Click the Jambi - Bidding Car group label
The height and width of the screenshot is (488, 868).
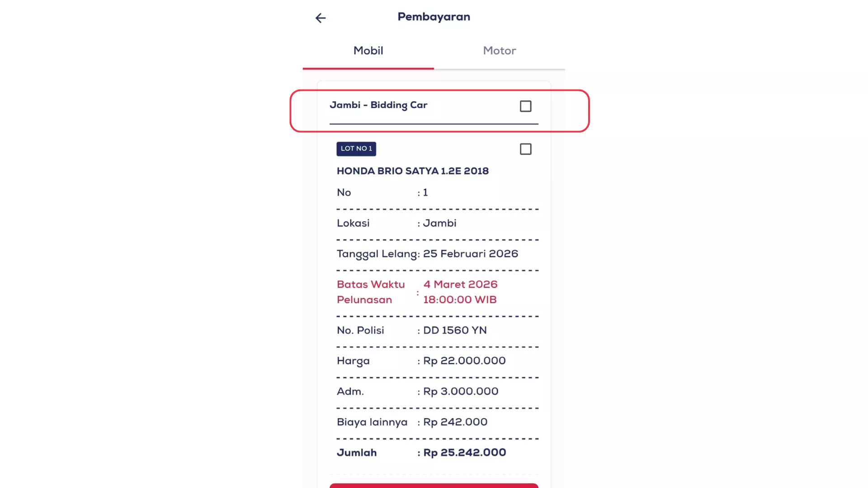[x=378, y=105]
